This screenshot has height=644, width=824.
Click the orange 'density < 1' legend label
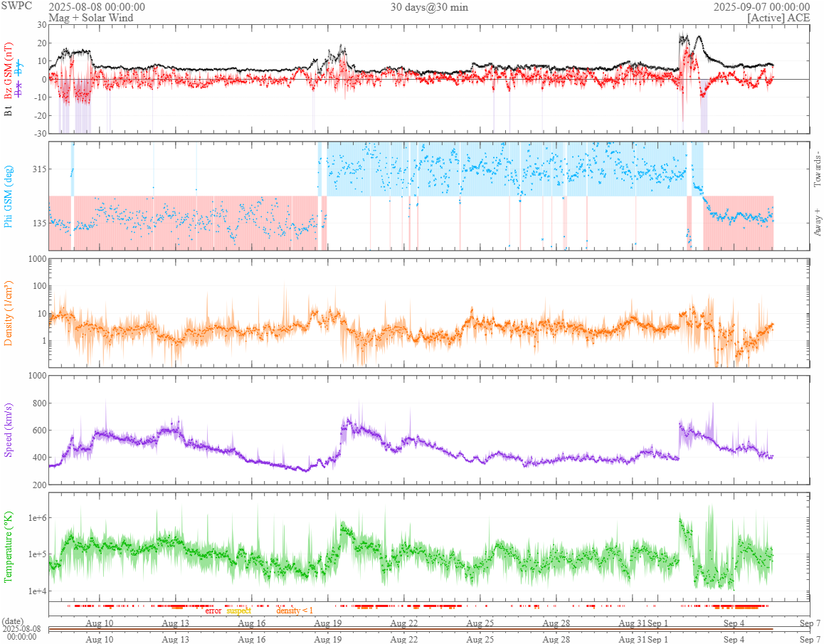tap(295, 611)
